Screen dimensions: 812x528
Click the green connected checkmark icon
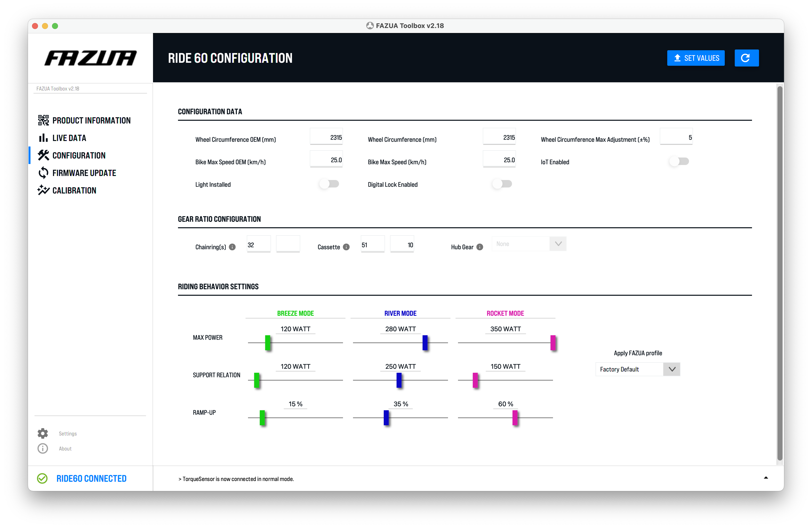coord(42,478)
